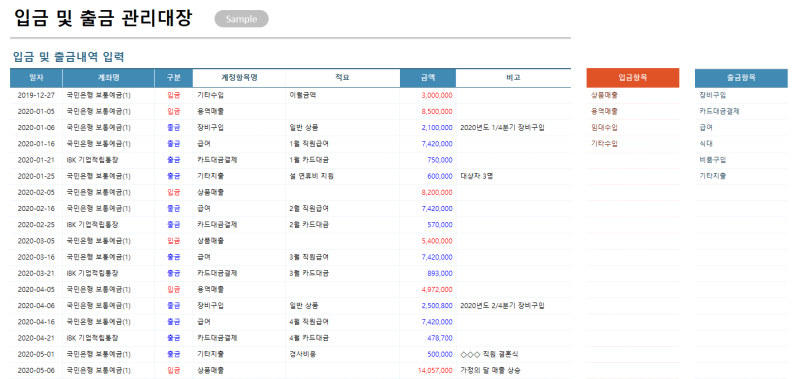Select 용역매출 in the 입금항목 list

(x=604, y=111)
